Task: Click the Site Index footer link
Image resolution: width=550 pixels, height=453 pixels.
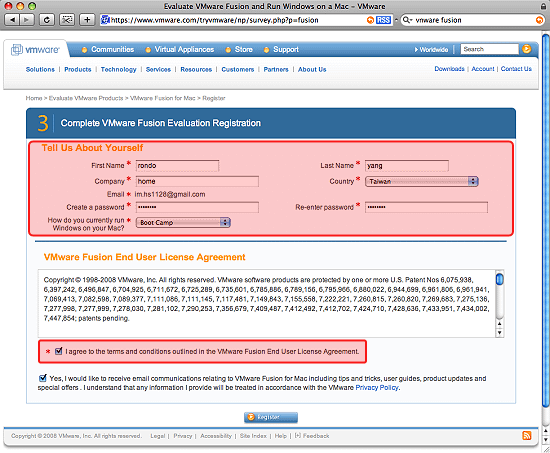Action: (253, 436)
